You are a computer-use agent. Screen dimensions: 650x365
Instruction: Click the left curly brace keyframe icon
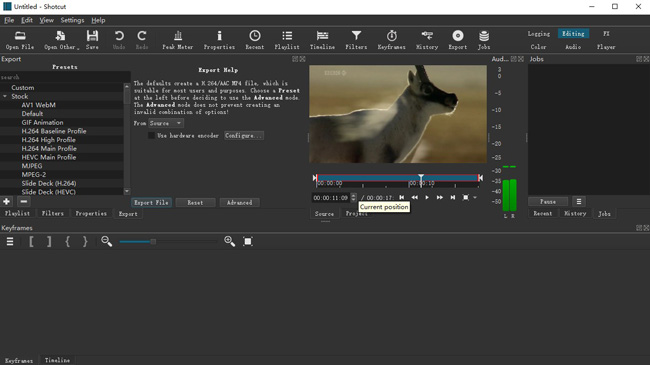pyautogui.click(x=67, y=241)
